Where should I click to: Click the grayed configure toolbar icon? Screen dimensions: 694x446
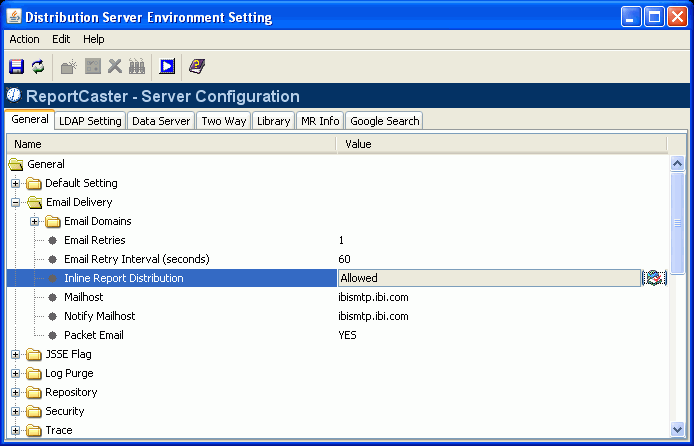click(x=93, y=67)
